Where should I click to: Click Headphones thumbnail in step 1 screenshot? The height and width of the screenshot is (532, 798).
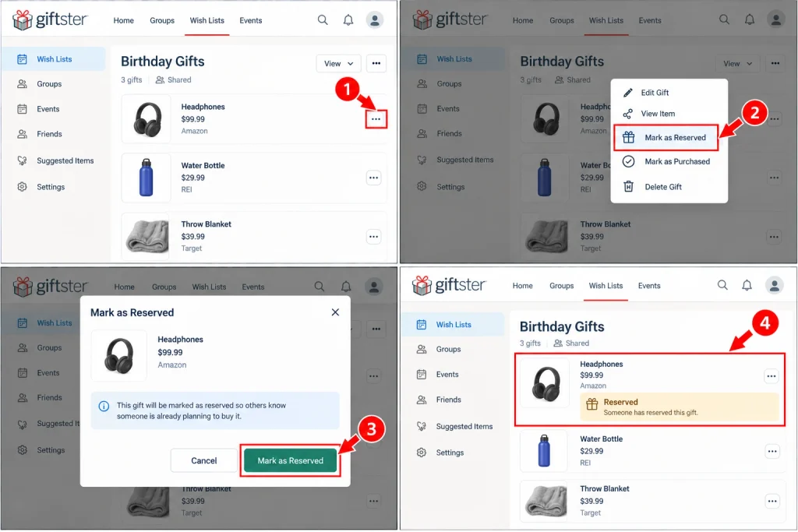[x=147, y=119]
